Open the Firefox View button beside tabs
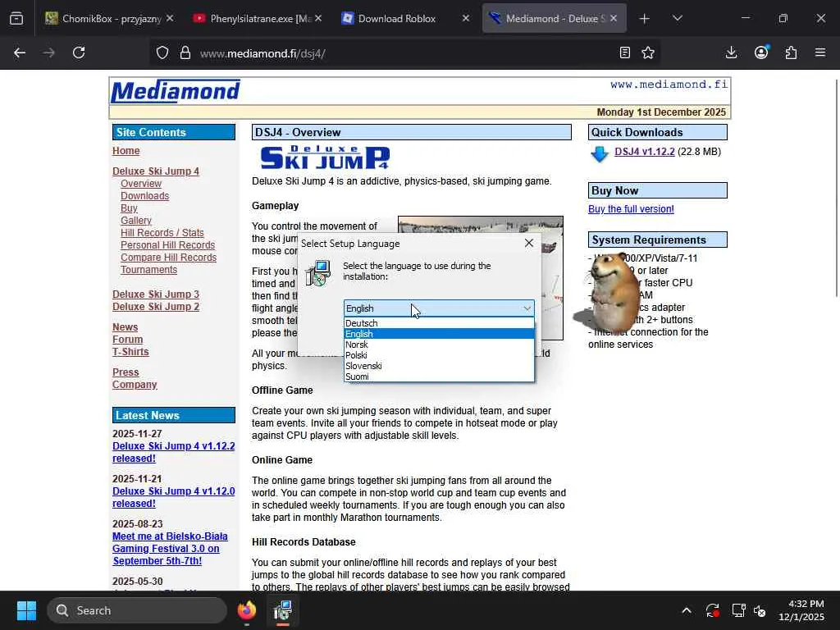The image size is (840, 630). click(x=16, y=19)
